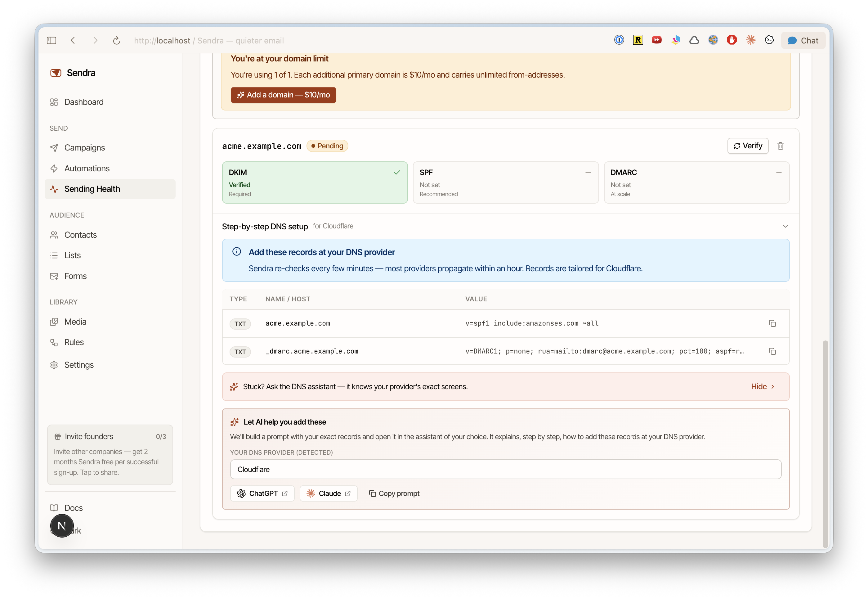Go back with the browser back arrow

point(73,41)
